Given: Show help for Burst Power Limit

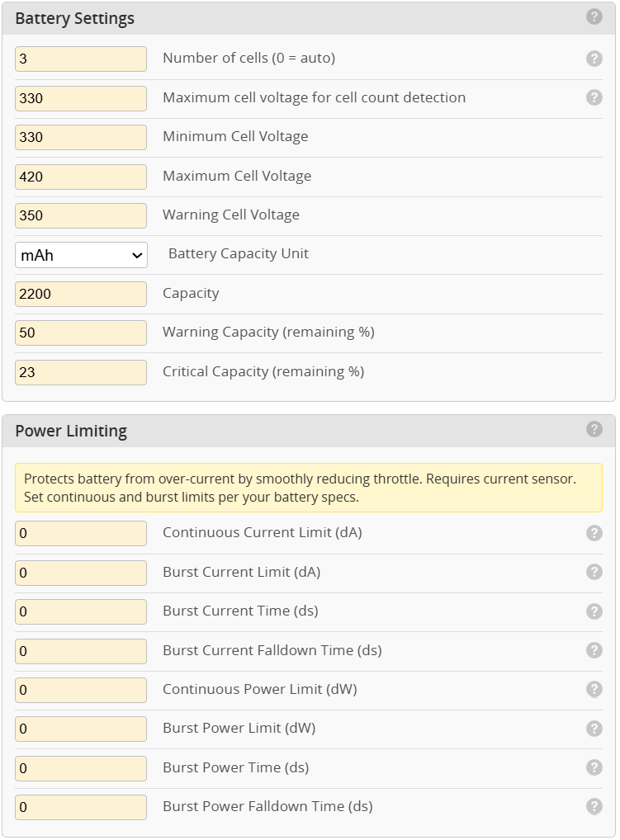Looking at the screenshot, I should [594, 729].
